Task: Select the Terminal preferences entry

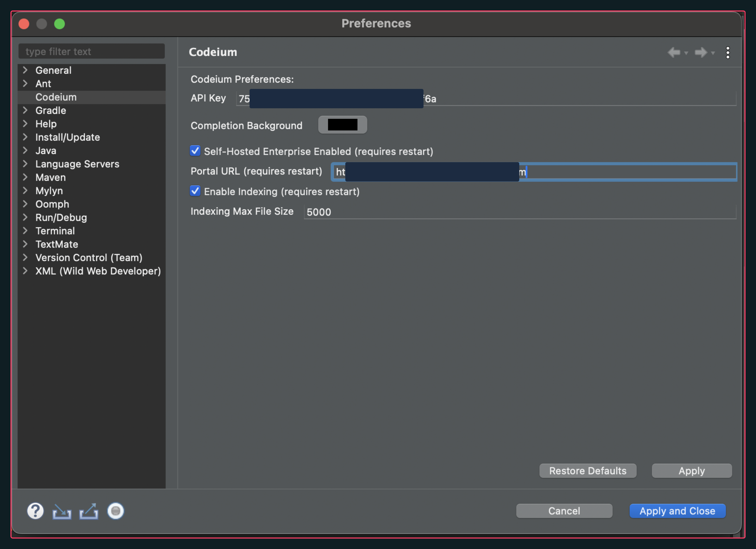Action: tap(55, 231)
